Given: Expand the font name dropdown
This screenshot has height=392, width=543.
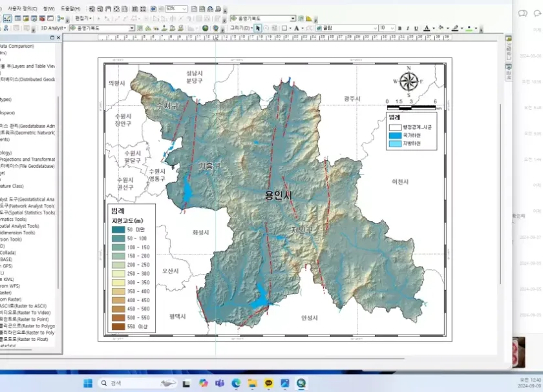Looking at the screenshot, I should (x=374, y=28).
